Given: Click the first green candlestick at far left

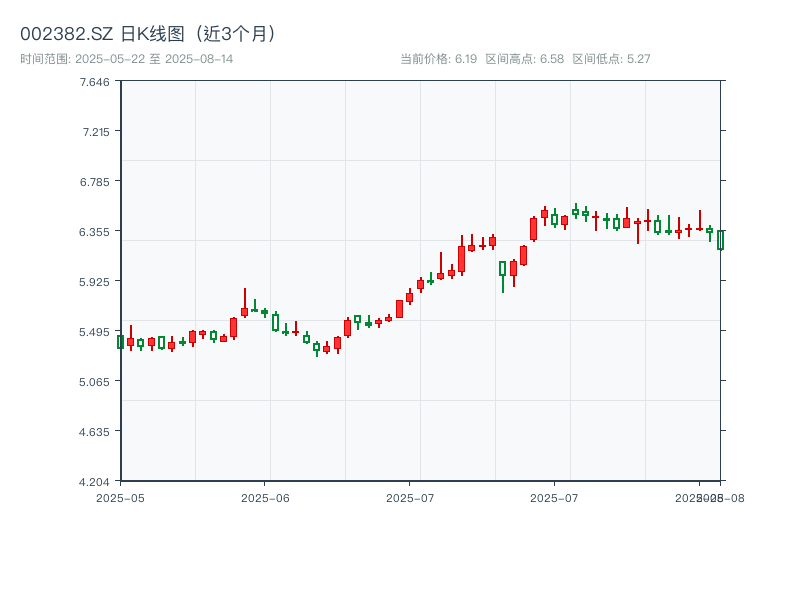Looking at the screenshot, I should (120, 342).
